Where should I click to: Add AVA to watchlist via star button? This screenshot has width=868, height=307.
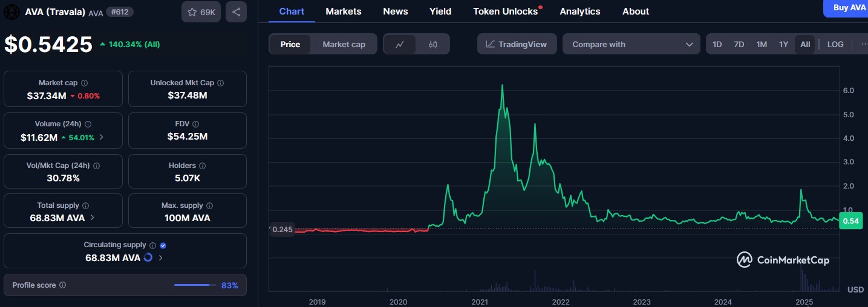tap(201, 11)
